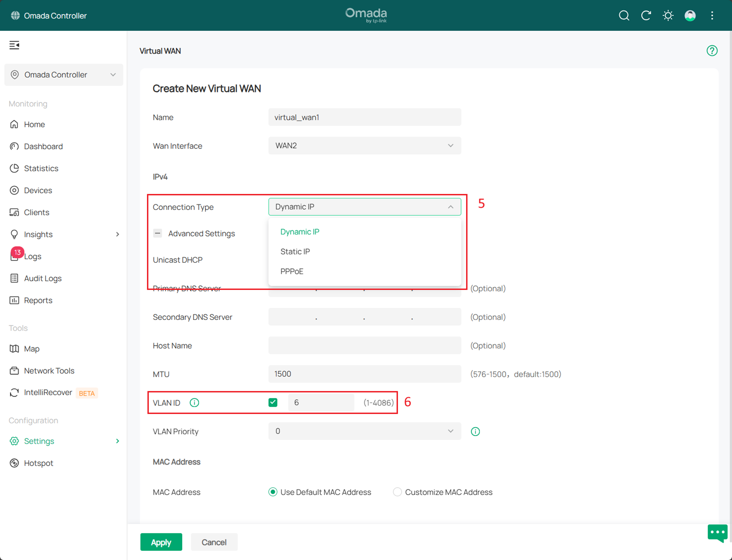Open Network Tools page
The height and width of the screenshot is (560, 732).
pos(49,371)
